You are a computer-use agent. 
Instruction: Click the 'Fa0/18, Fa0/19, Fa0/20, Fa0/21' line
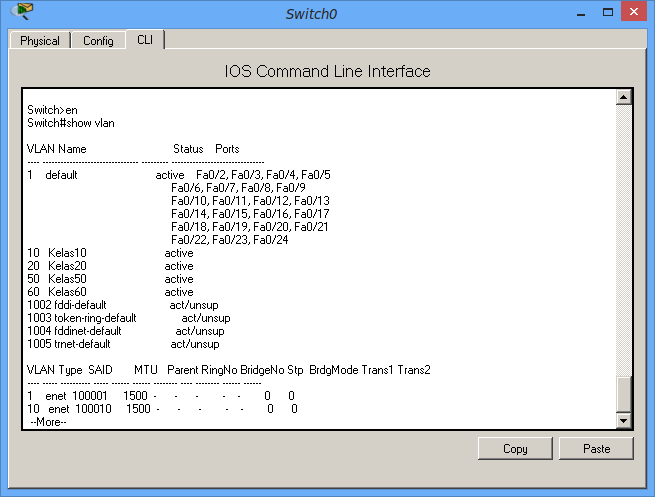pyautogui.click(x=250, y=227)
